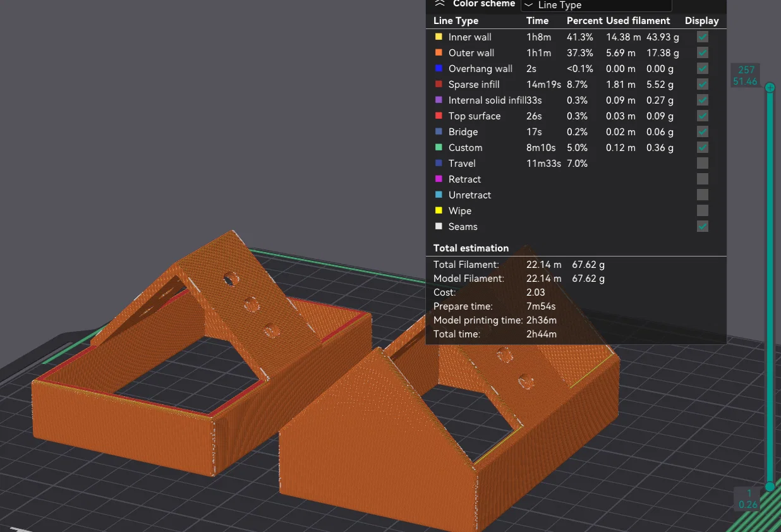Viewport: 781px width, 532px height.
Task: Click the white Seams color swatch
Action: point(439,226)
